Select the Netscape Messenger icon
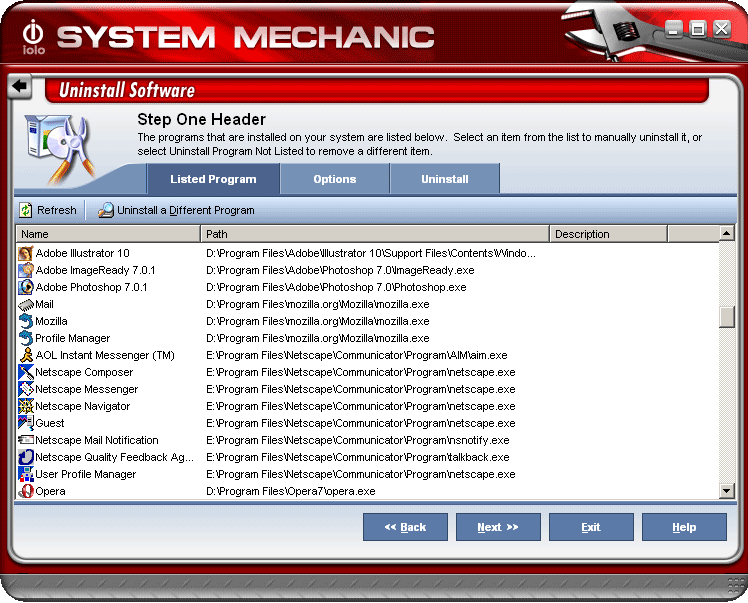This screenshot has height=603, width=748. 26,389
